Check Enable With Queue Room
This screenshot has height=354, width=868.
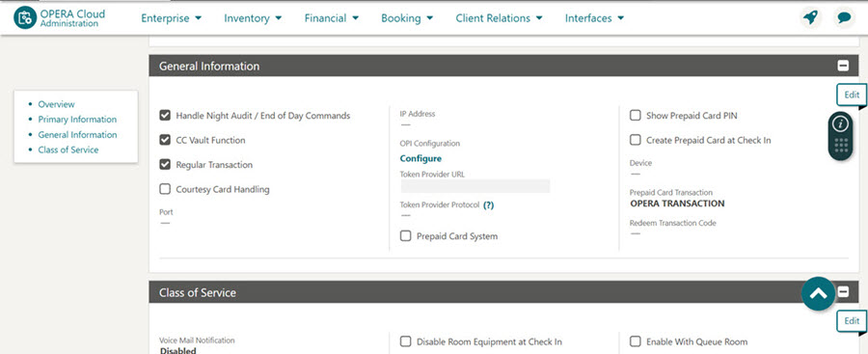point(636,341)
